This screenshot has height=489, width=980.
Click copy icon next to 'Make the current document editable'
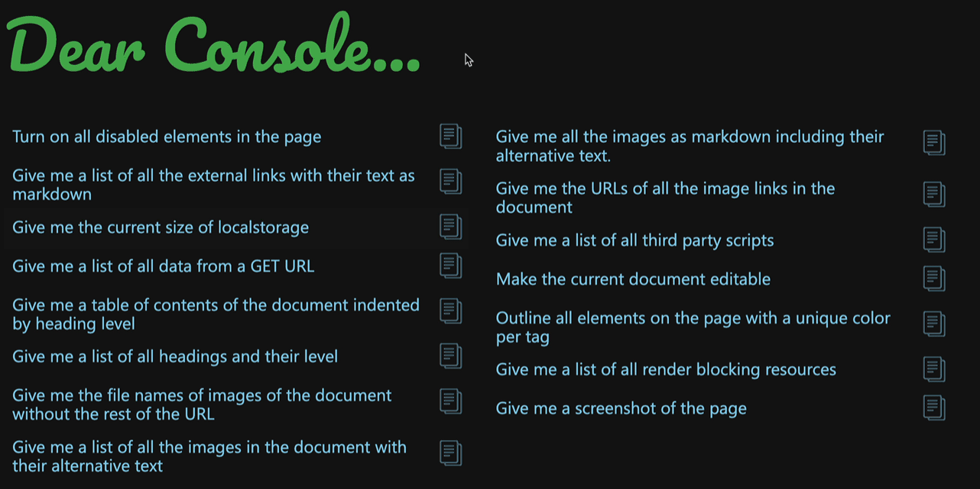click(933, 279)
